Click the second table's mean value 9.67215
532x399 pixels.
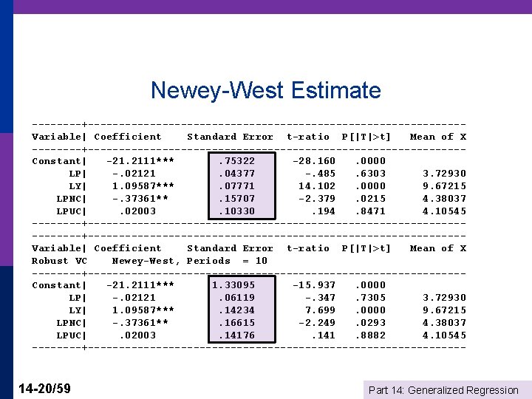[x=445, y=310]
